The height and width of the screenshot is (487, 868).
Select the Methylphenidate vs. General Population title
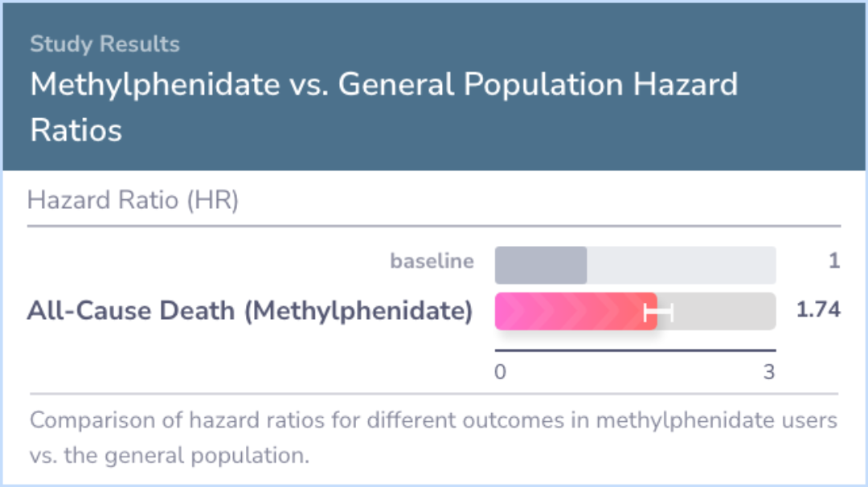(x=383, y=107)
